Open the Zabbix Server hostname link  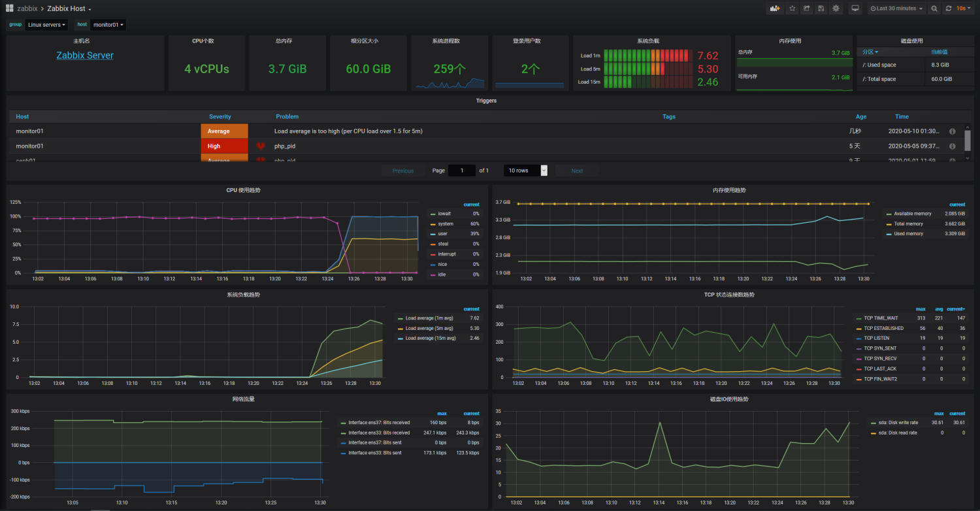click(85, 56)
